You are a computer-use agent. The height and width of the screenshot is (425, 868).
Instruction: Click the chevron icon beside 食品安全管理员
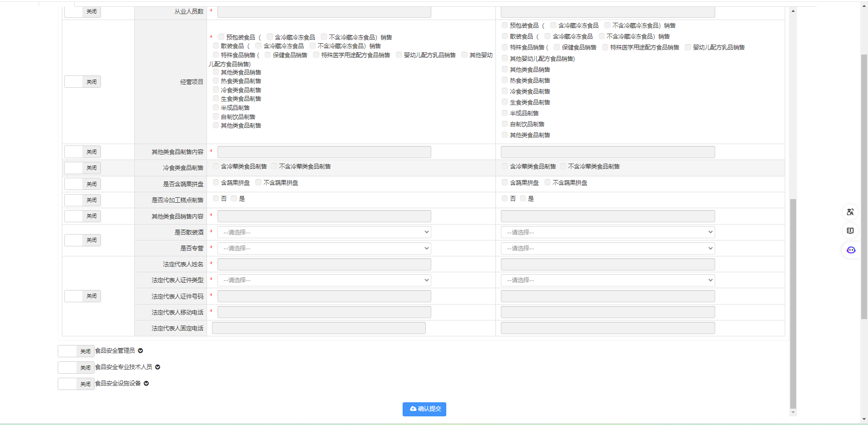click(141, 351)
